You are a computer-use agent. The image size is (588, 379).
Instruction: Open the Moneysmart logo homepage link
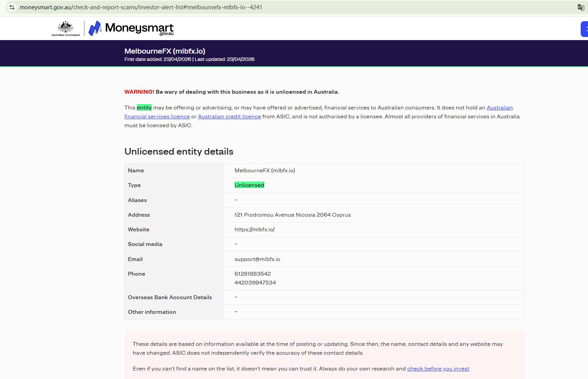131,29
